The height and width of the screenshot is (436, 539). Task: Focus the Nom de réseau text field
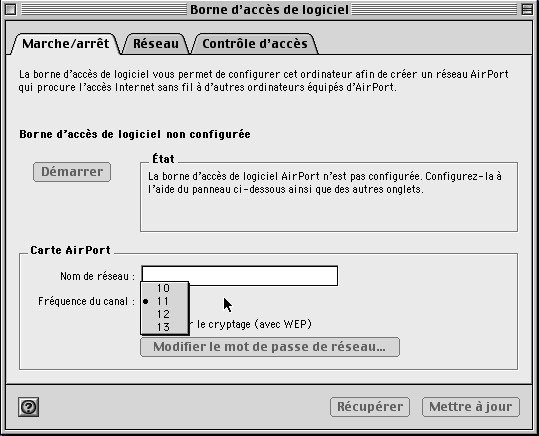pos(240,276)
